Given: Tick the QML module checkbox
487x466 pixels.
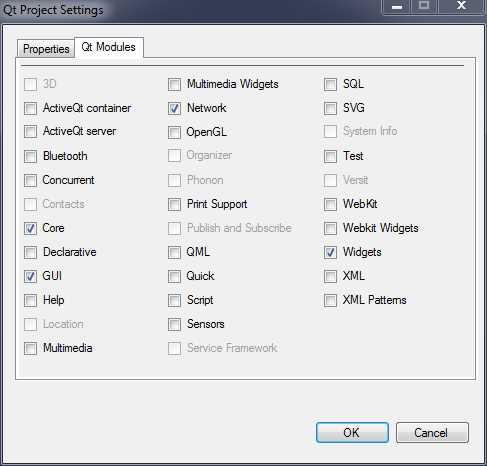Looking at the screenshot, I should (174, 252).
